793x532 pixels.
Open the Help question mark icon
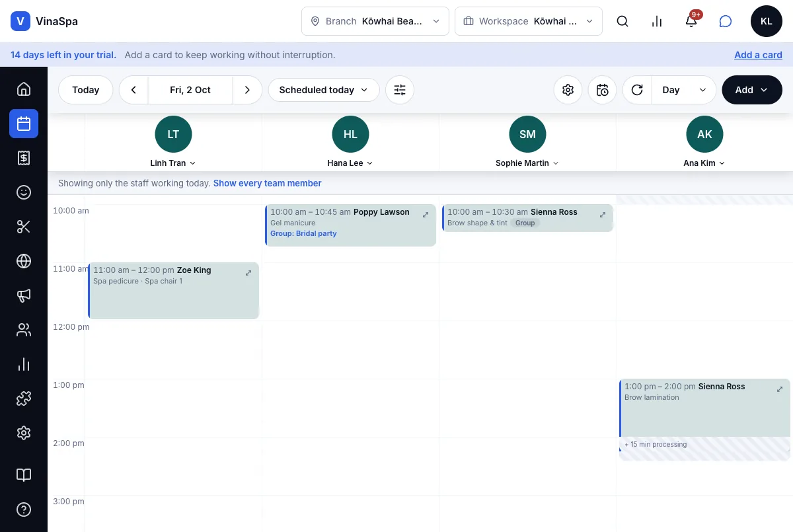tap(24, 510)
